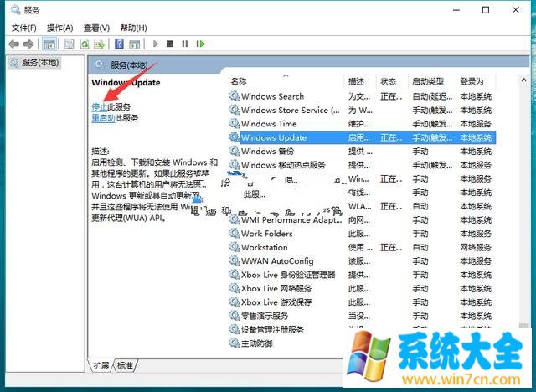The image size is (536, 392).
Task: Click the 服务 window title bar icon
Action: (16, 10)
